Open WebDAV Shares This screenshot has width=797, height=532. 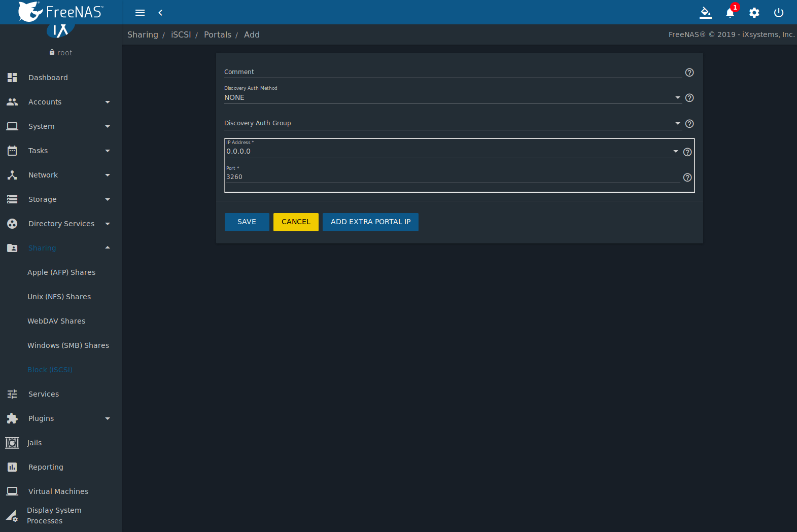tap(56, 321)
